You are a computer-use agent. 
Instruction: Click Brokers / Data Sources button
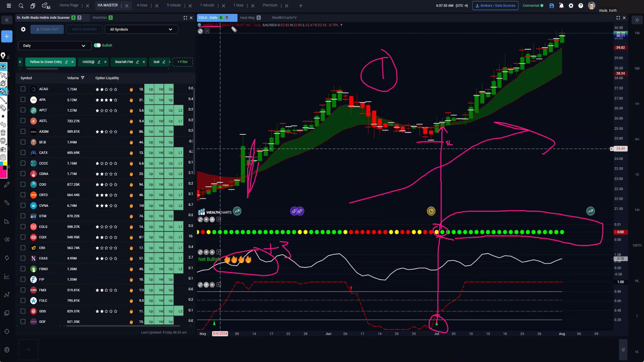[x=495, y=6]
